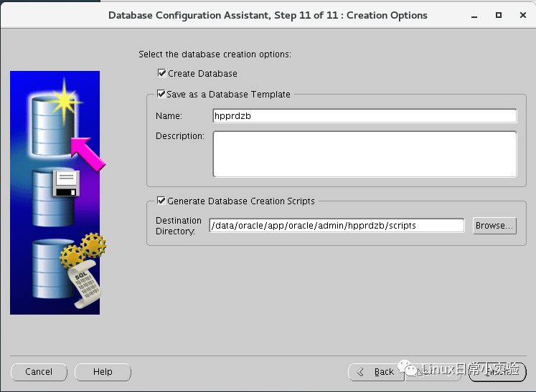Click the 'Name:' label
Screen dimensions: 536x392
click(x=169, y=116)
